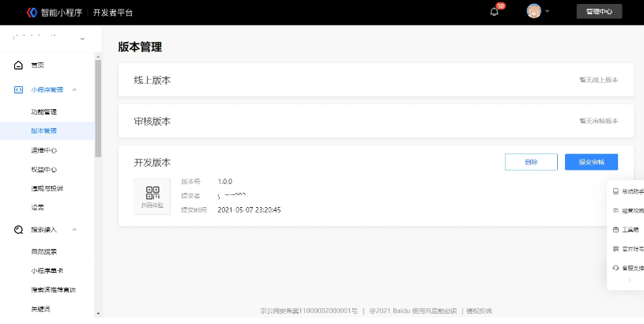Open 运维中心 in the sidebar

[44, 150]
